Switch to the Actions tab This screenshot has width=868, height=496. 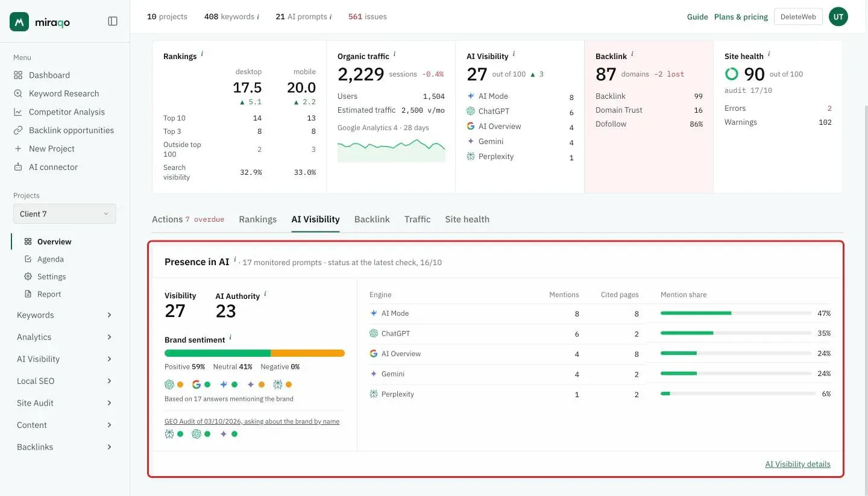click(188, 219)
